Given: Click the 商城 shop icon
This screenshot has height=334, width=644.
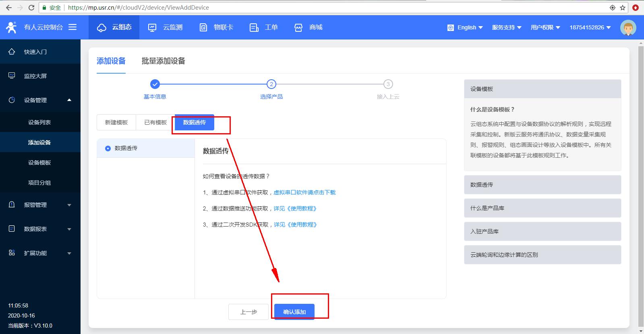Looking at the screenshot, I should tap(298, 27).
